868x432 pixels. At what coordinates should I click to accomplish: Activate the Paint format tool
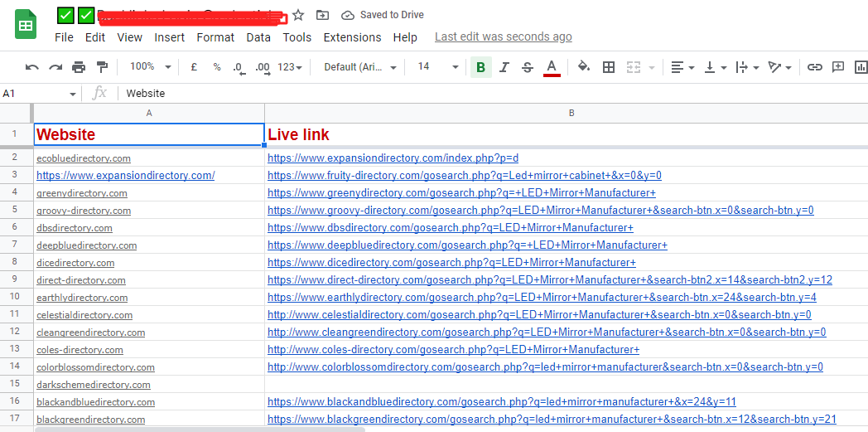click(102, 67)
